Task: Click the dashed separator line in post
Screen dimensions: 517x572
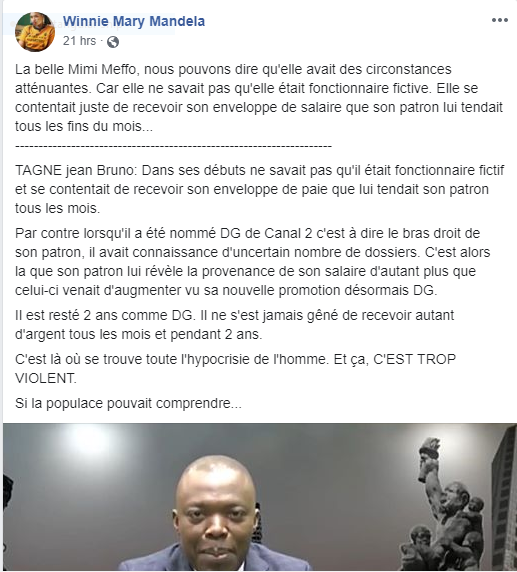Action: (x=173, y=147)
